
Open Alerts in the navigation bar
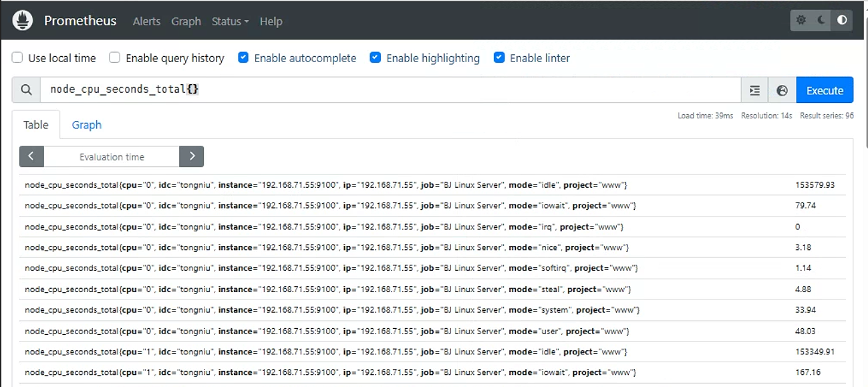point(146,21)
